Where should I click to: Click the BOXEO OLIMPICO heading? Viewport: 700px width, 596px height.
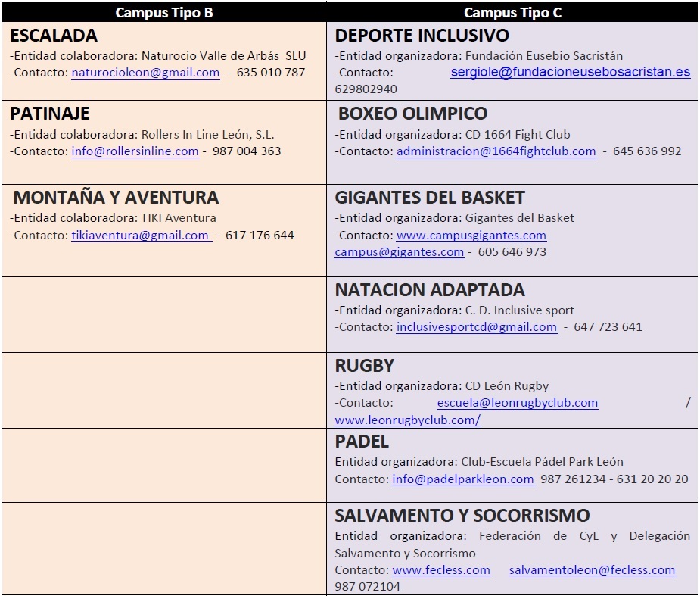point(412,114)
